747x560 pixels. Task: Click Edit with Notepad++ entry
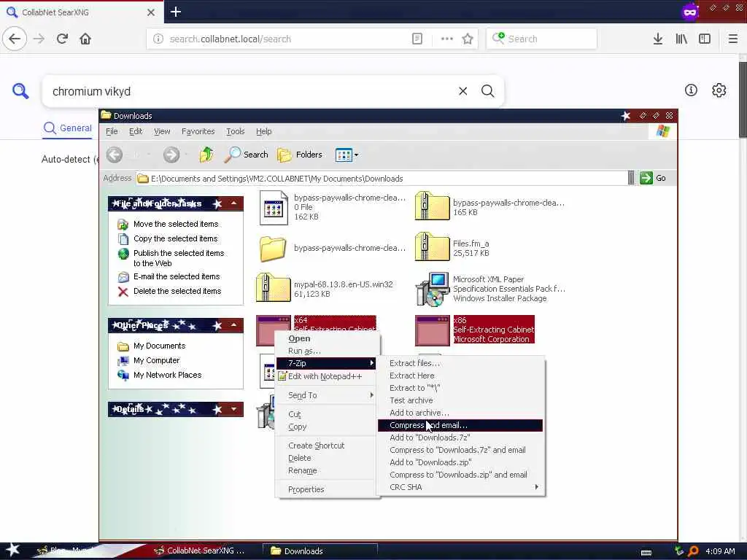pos(328,376)
